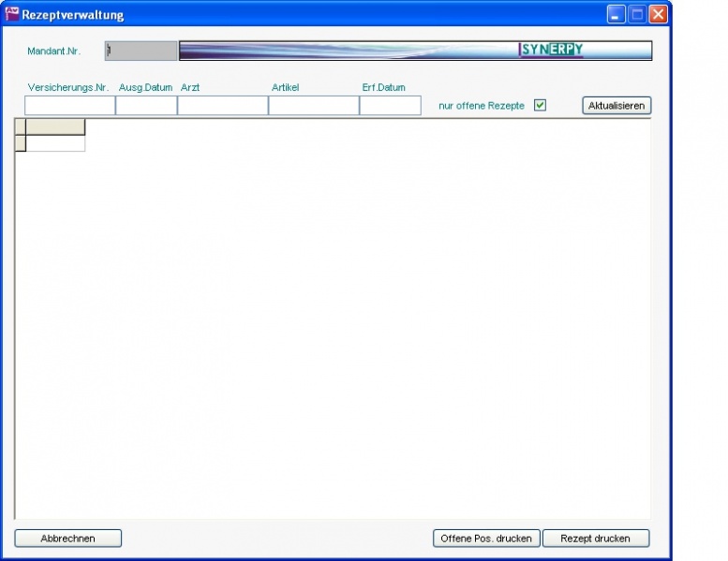The image size is (728, 561).
Task: Minimize the Rezeptverwaltung window
Action: 616,15
